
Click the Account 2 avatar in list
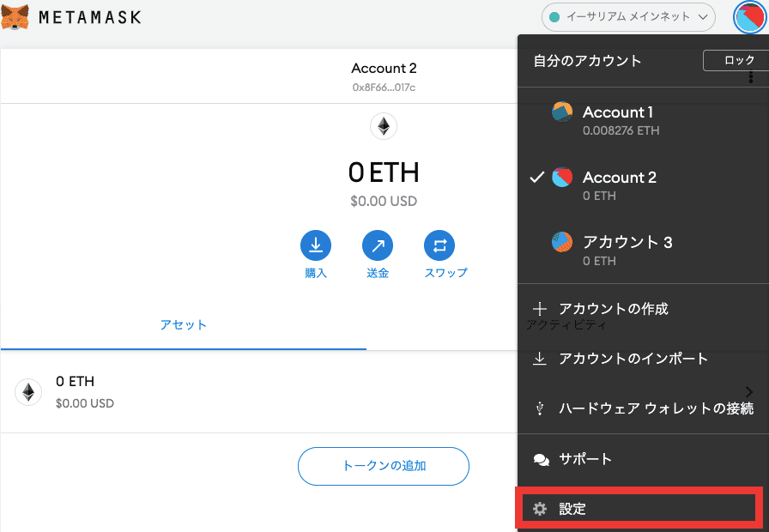[562, 177]
